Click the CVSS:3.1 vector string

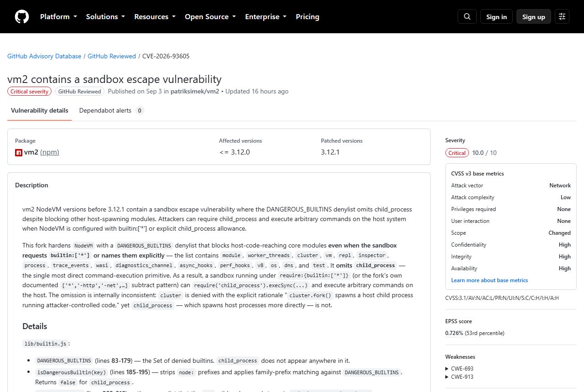pos(502,298)
